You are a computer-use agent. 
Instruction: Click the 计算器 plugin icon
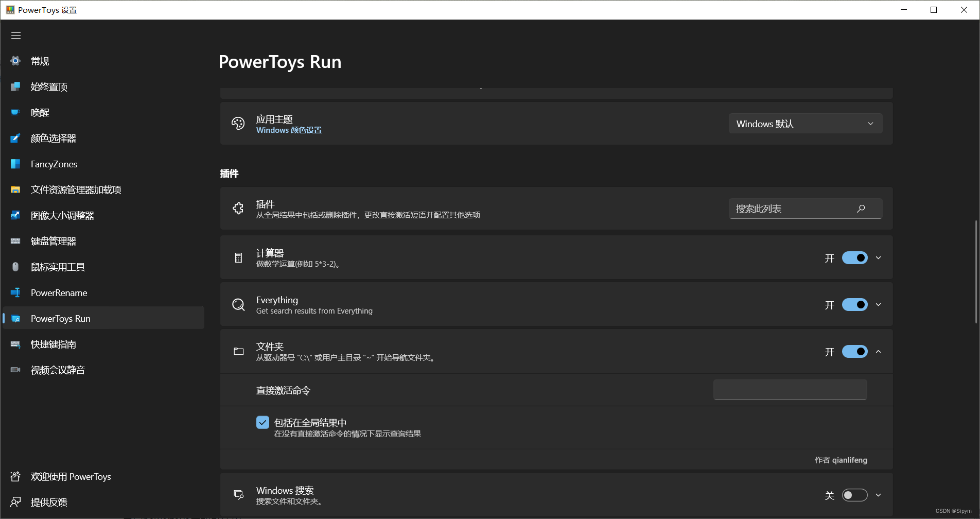click(238, 258)
